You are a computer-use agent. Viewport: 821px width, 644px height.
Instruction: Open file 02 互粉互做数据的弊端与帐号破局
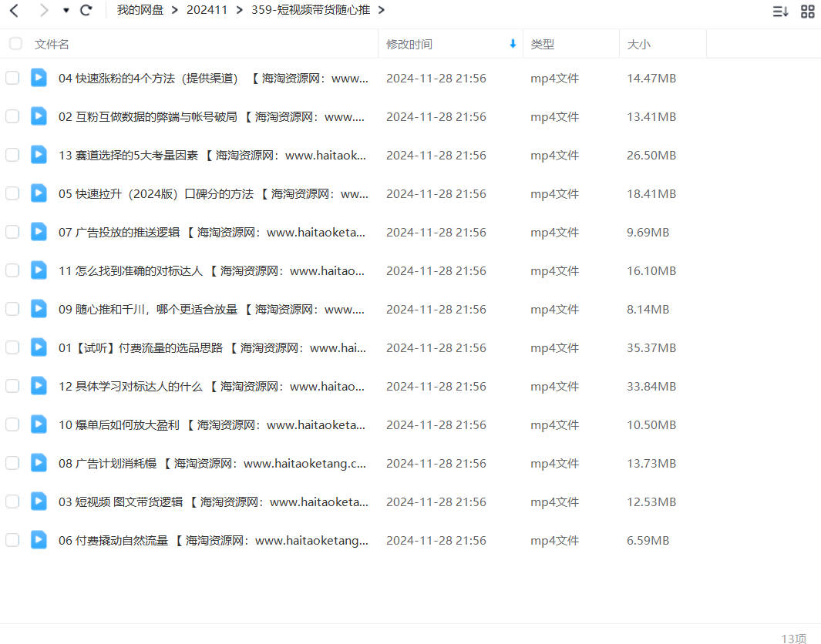pos(211,116)
